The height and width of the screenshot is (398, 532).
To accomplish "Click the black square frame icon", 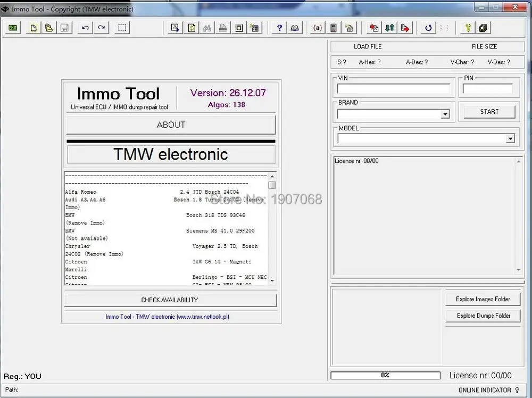I will 239,28.
